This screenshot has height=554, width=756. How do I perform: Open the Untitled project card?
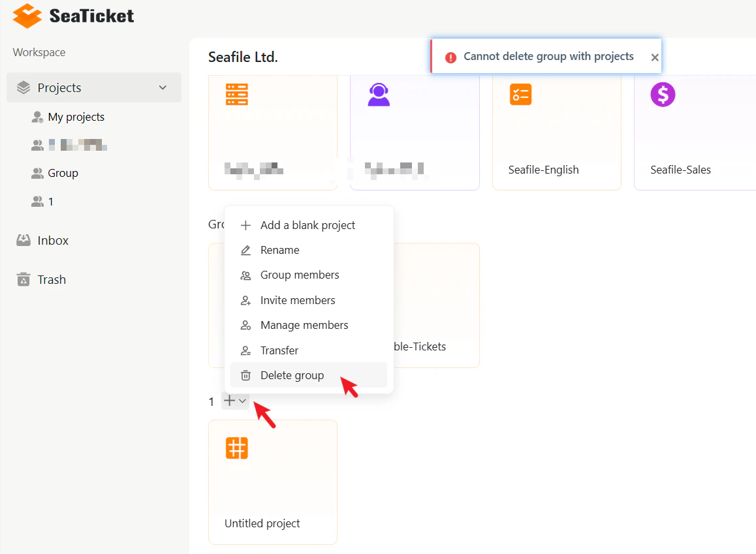pyautogui.click(x=273, y=482)
